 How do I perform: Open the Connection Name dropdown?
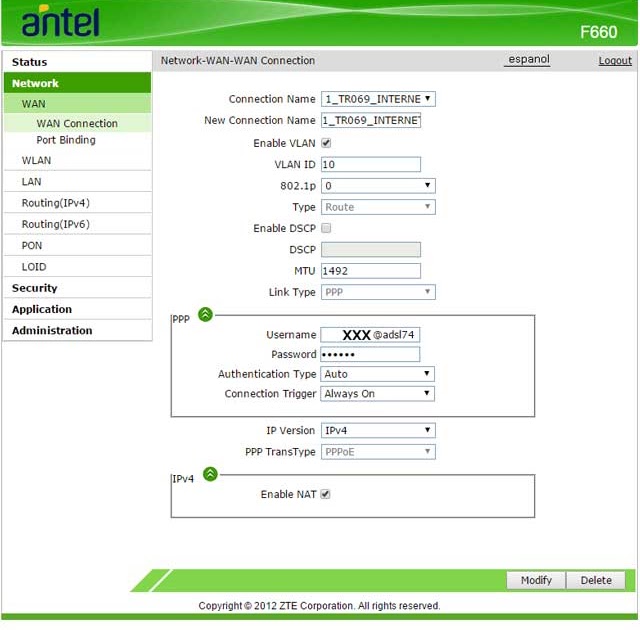tap(378, 99)
